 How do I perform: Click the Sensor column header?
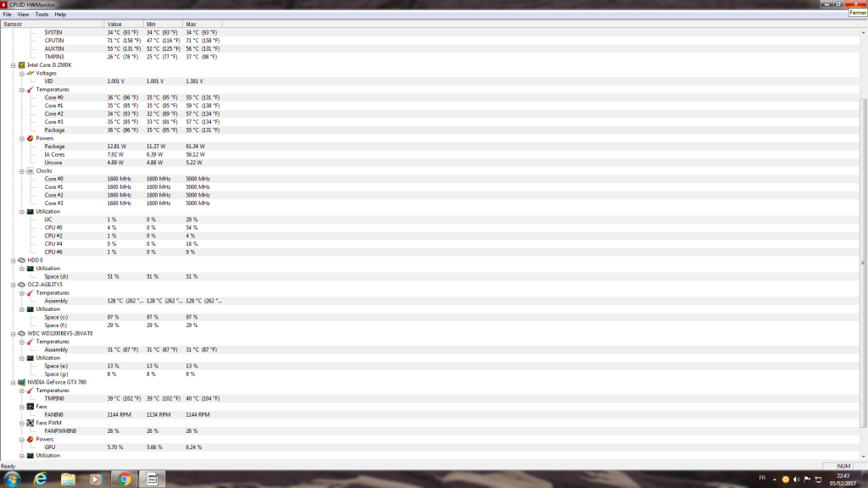[52, 25]
